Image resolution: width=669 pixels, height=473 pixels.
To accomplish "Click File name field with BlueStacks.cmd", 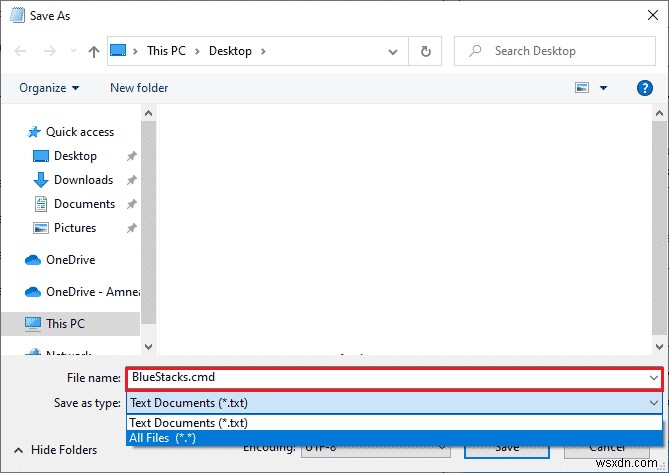I will click(x=394, y=378).
